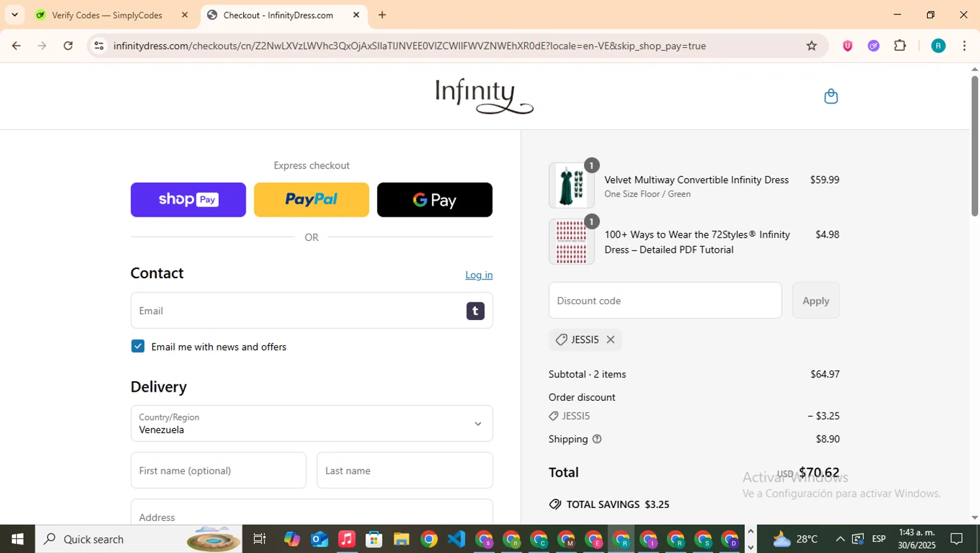
Task: Remove the JESSI5 discount tag
Action: 610,340
